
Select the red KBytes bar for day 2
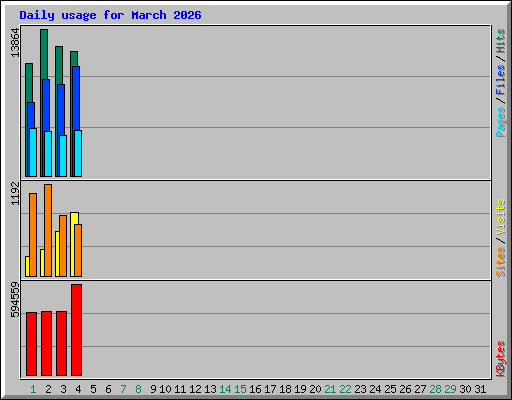click(x=46, y=343)
